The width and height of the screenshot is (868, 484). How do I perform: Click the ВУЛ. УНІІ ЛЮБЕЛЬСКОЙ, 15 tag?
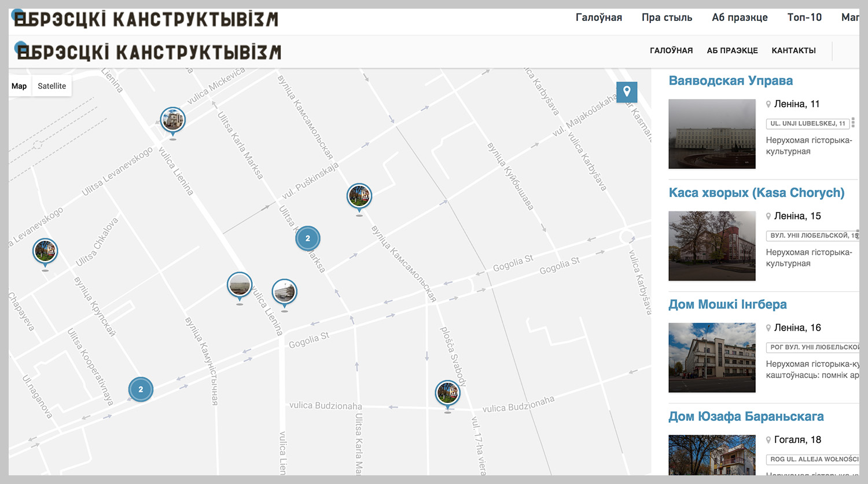(x=812, y=235)
